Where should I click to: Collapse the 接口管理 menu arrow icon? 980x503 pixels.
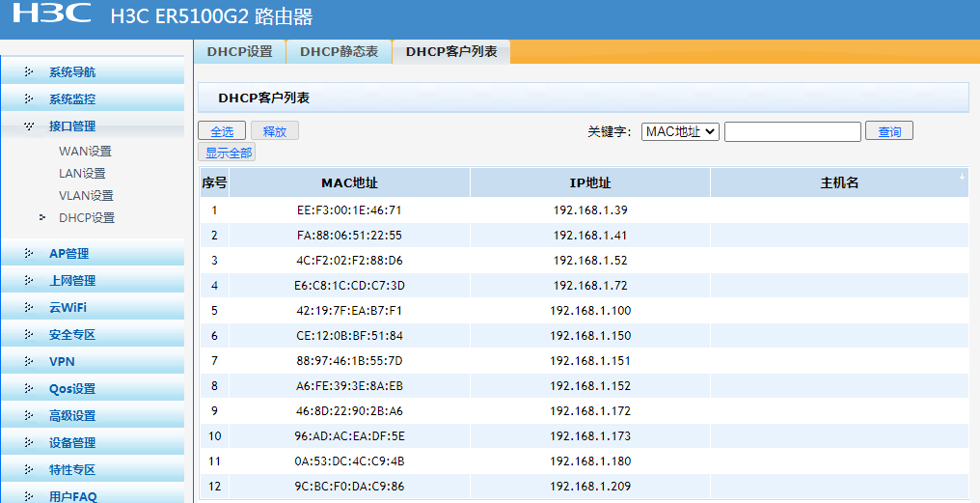[x=29, y=126]
